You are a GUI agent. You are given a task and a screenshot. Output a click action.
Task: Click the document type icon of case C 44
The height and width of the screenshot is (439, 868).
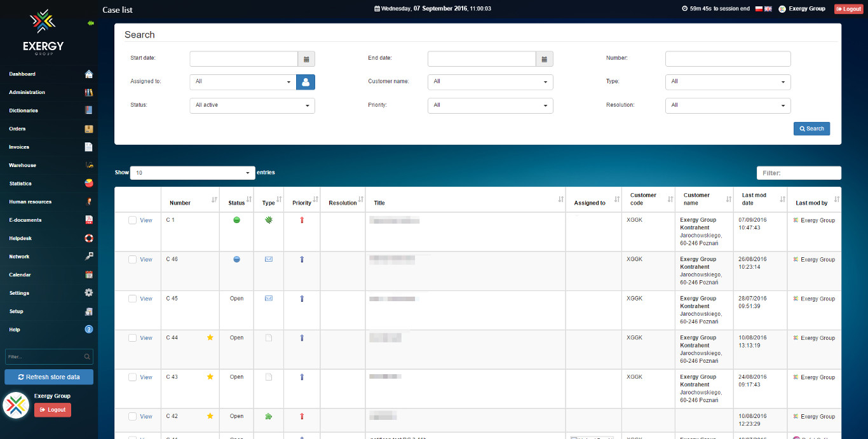[x=268, y=337]
